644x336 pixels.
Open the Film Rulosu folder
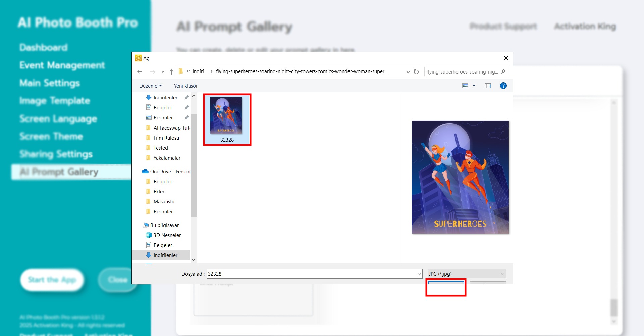[x=166, y=138]
